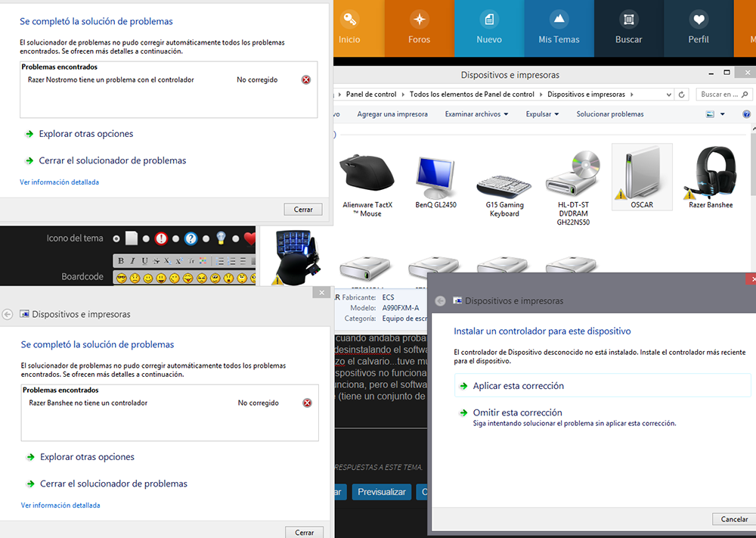Select the OSCAR computer device icon
The width and height of the screenshot is (756, 538).
pyautogui.click(x=641, y=174)
